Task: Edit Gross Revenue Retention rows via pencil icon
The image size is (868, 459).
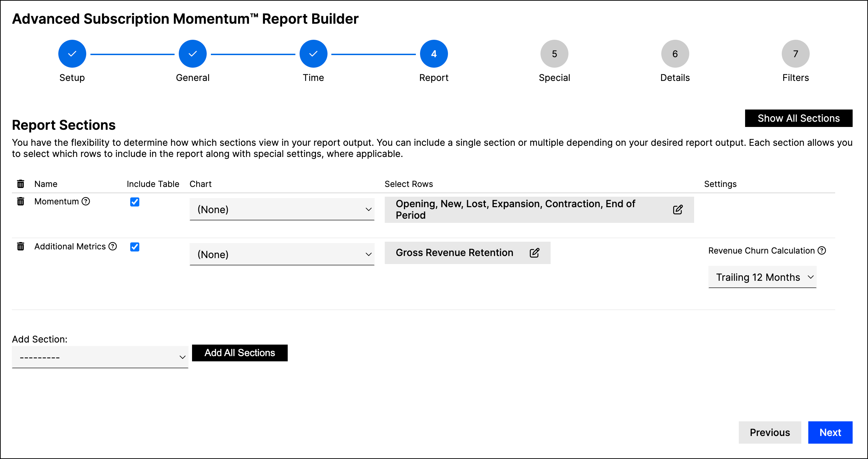Action: (x=535, y=253)
